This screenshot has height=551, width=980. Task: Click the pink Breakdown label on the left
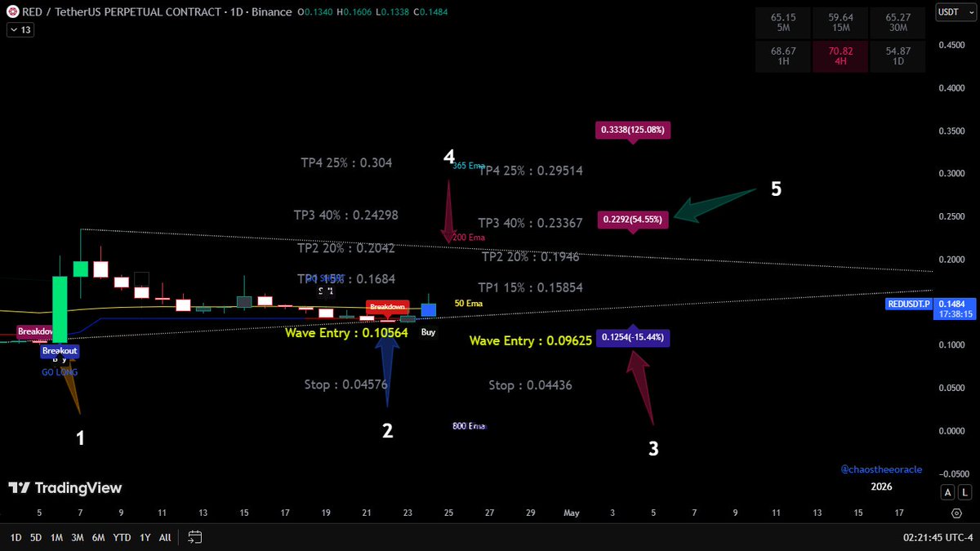34,331
